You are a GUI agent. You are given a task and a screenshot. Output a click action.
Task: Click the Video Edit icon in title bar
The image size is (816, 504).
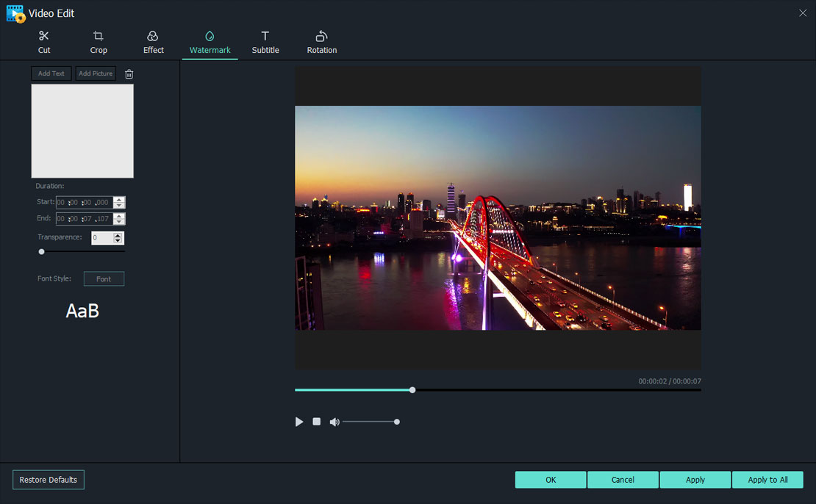[x=15, y=12]
